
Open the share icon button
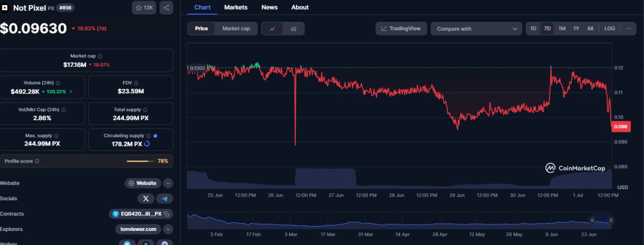[x=167, y=8]
